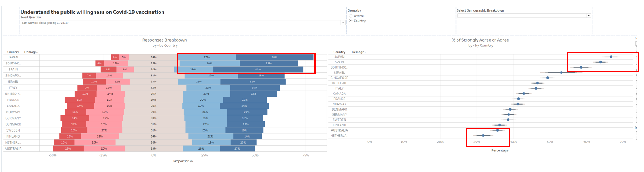
Task: Click the Demogr.. column header in right chart
Action: click(358, 52)
